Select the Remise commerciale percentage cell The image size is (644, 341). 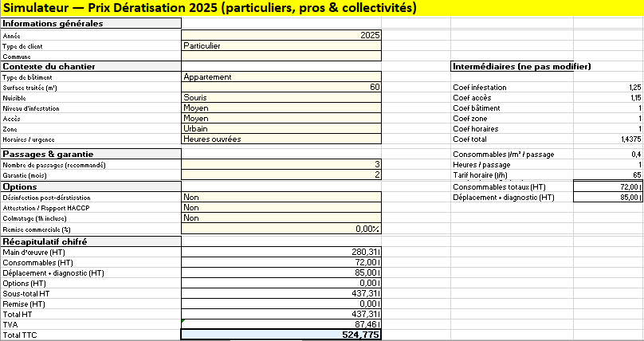282,229
